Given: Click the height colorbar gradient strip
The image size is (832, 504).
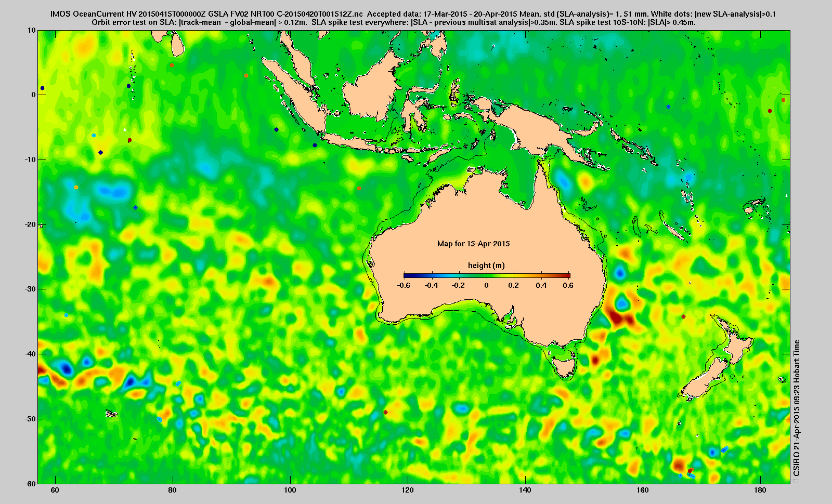Looking at the screenshot, I should click(487, 275).
